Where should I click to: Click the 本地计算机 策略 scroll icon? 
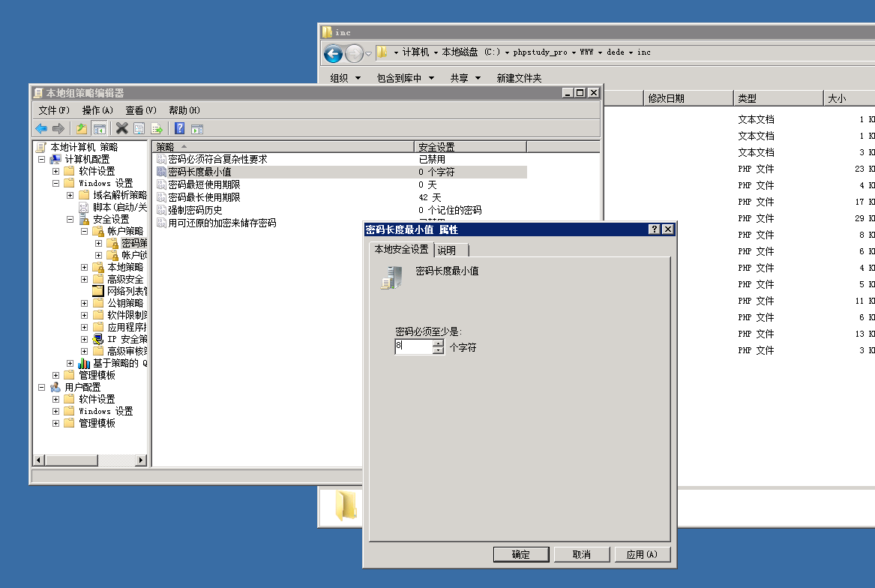(x=40, y=148)
